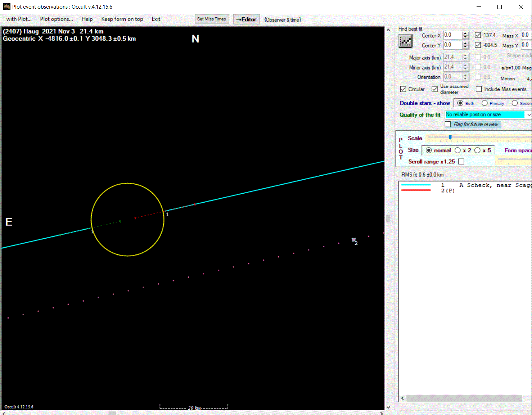
Task: Click the plot vertical scrollbar thumb
Action: pos(388,218)
